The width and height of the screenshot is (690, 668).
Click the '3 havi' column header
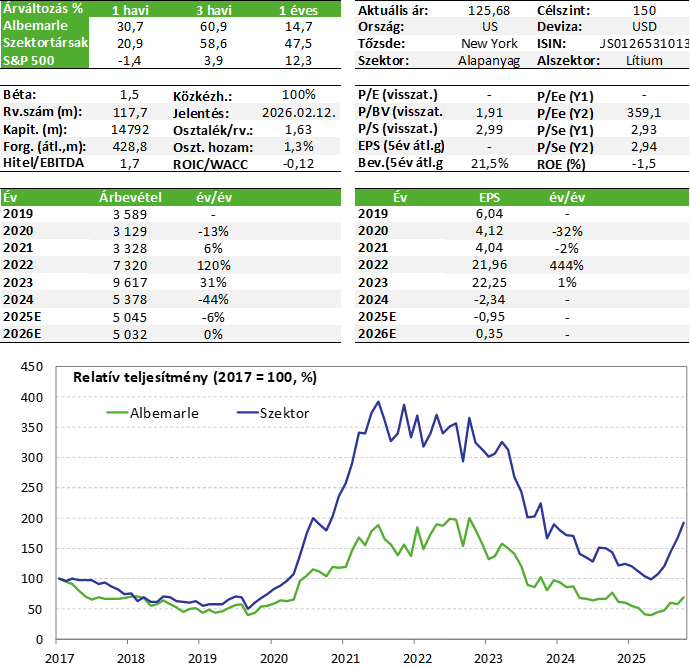(x=215, y=9)
